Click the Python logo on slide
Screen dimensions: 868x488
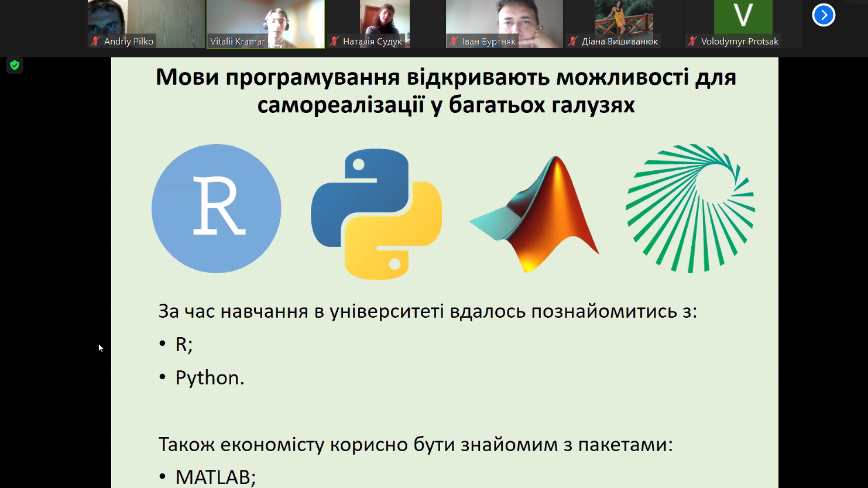376,214
